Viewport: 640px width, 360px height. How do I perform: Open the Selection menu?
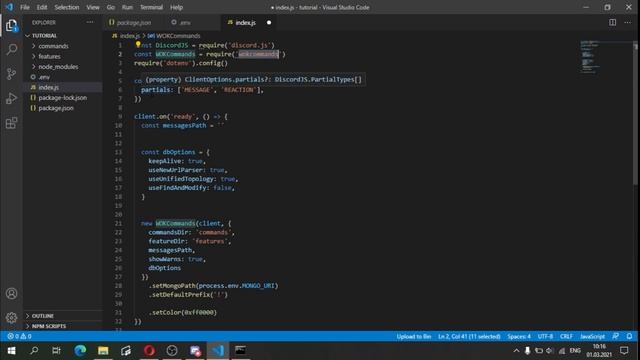pos(67,7)
